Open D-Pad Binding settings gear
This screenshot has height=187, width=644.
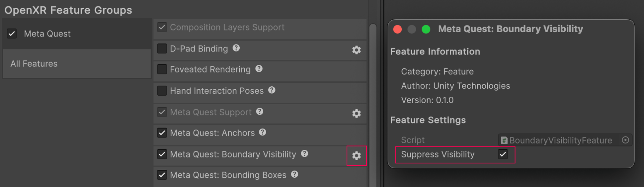pos(356,50)
